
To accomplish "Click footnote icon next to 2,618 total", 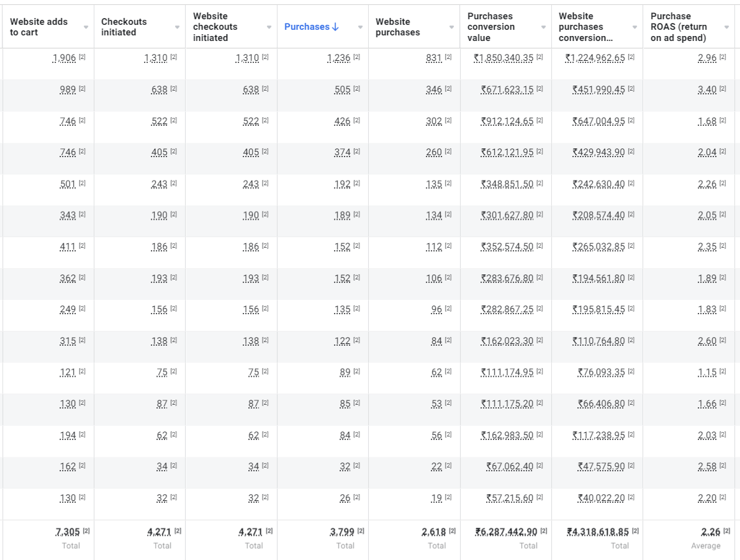I will tap(452, 531).
